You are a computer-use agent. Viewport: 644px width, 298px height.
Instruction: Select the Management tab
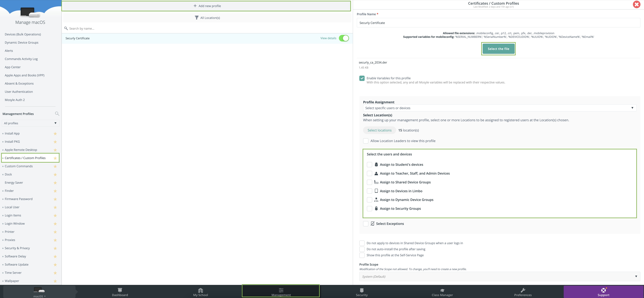click(281, 291)
